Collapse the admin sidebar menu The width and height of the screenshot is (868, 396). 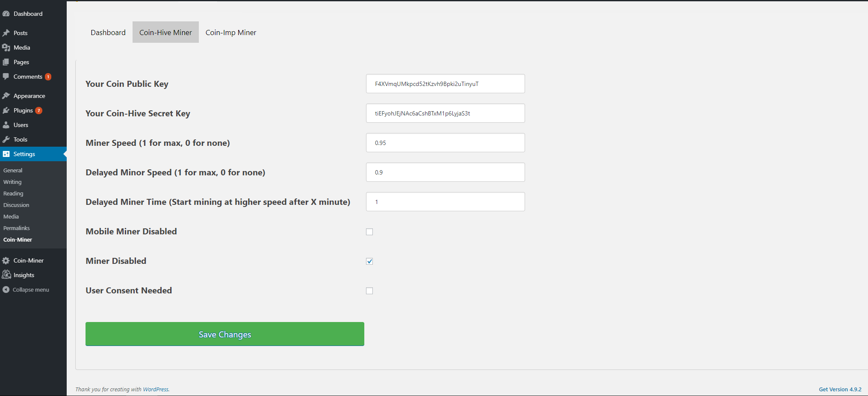[26, 290]
